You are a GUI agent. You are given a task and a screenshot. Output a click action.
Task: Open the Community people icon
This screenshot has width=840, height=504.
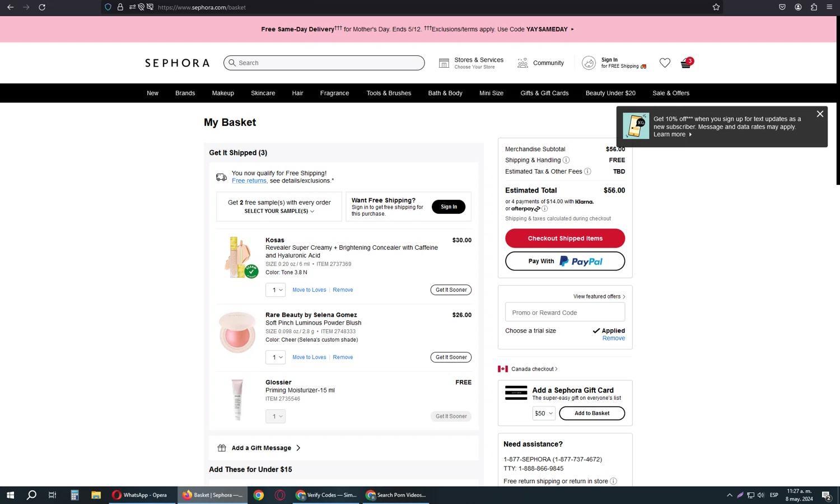[522, 63]
